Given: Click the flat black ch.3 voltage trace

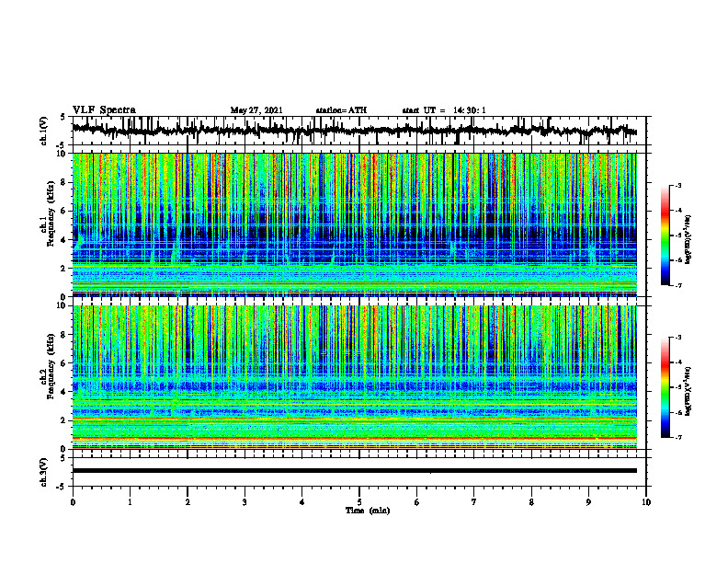Looking at the screenshot, I should coord(355,471).
